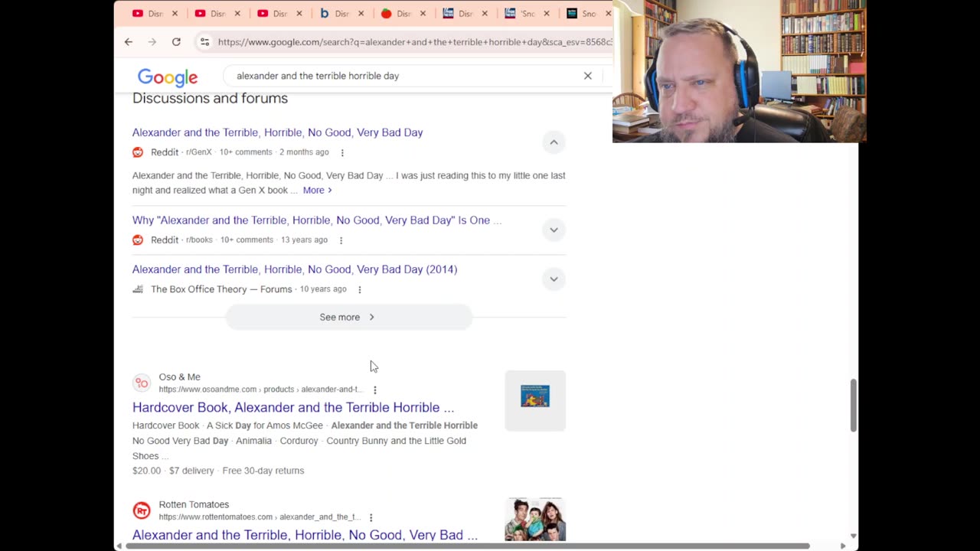Click See more discussions button
This screenshot has height=551, width=980.
point(348,317)
